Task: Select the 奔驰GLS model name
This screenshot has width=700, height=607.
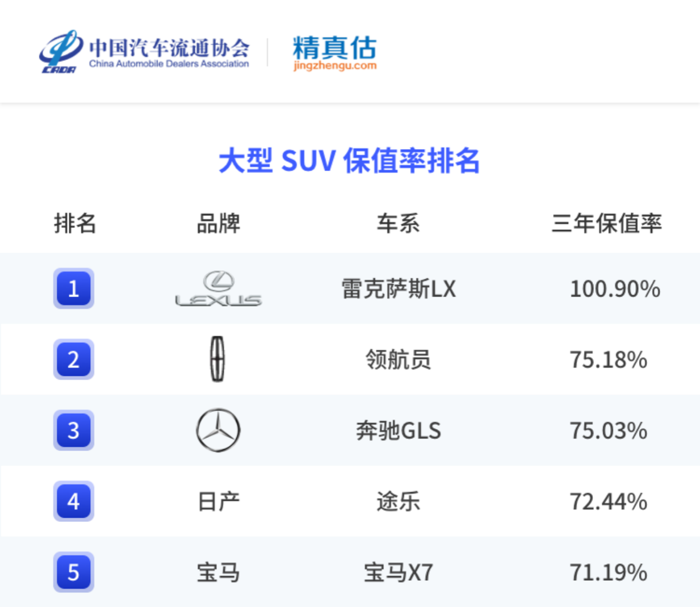Action: [x=399, y=431]
